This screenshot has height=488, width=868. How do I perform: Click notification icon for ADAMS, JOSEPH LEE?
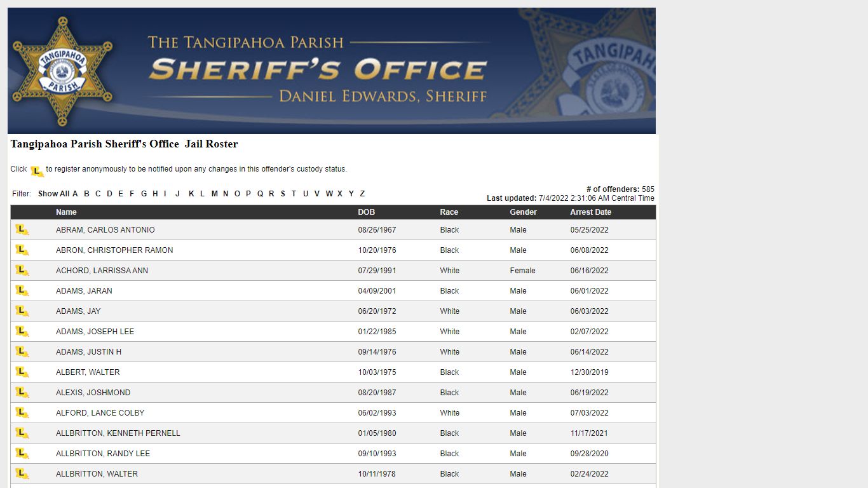point(22,332)
